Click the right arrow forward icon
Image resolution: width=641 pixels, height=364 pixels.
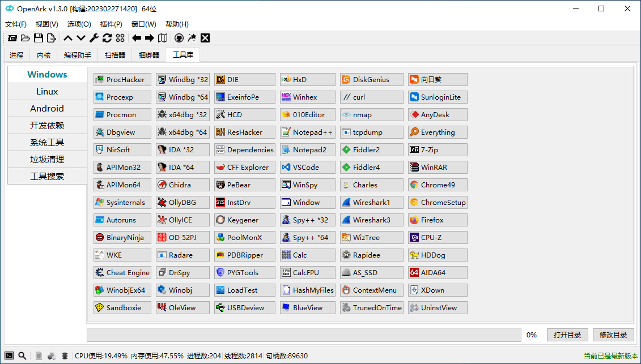(x=150, y=38)
